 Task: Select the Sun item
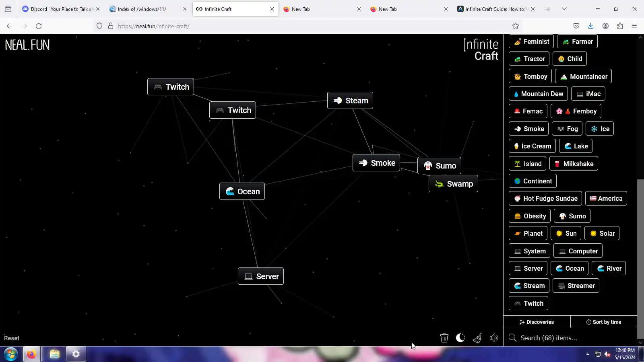pyautogui.click(x=566, y=233)
